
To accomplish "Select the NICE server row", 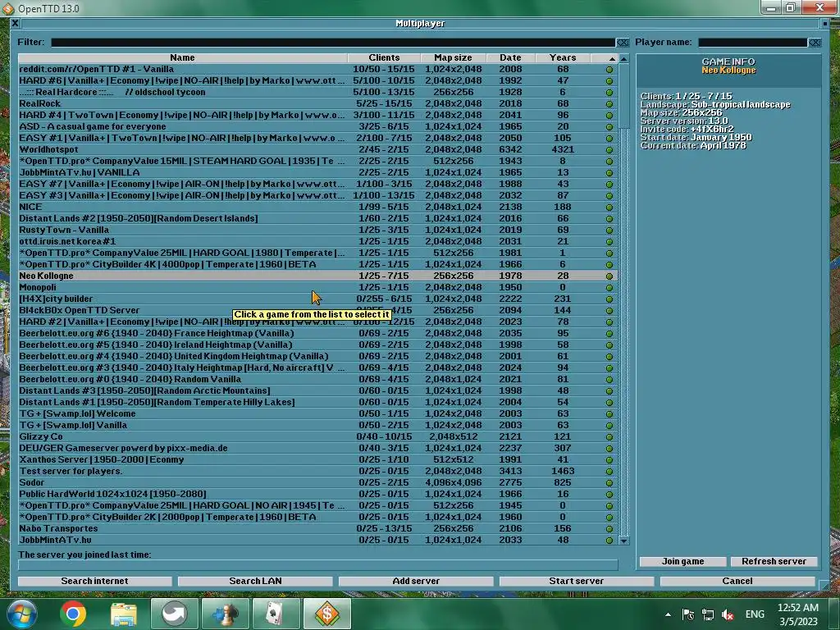I will [317, 208].
